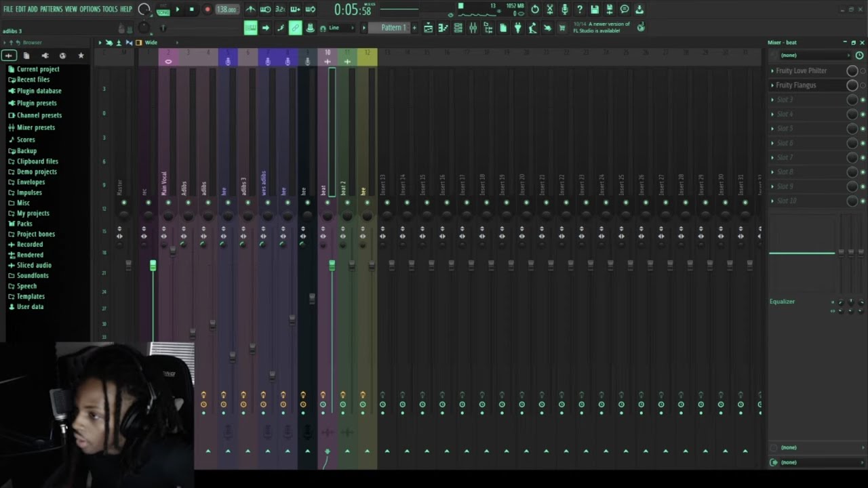Select the Main Vocal mixer track
The width and height of the screenshot is (868, 488).
pos(164,182)
